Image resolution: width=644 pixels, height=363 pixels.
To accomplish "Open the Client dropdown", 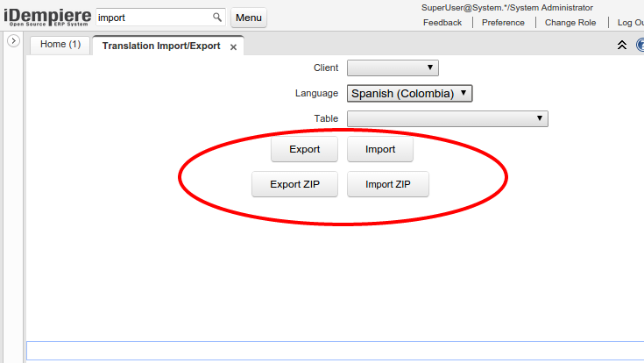I will point(393,68).
